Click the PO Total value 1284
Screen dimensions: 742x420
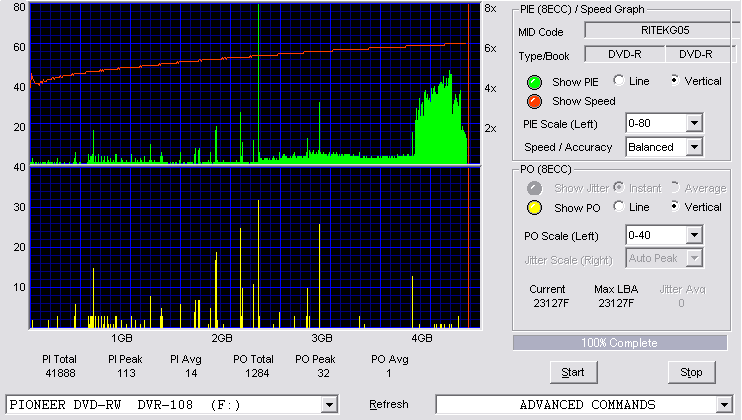(x=257, y=373)
